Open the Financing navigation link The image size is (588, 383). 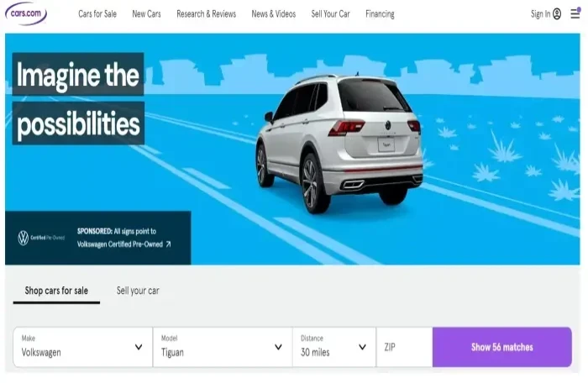(380, 14)
